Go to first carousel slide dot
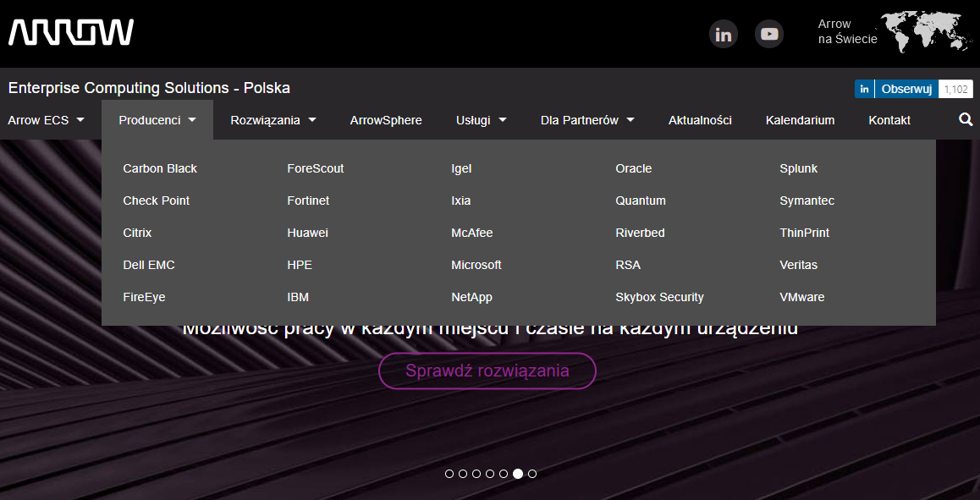This screenshot has width=980, height=500. click(x=449, y=474)
